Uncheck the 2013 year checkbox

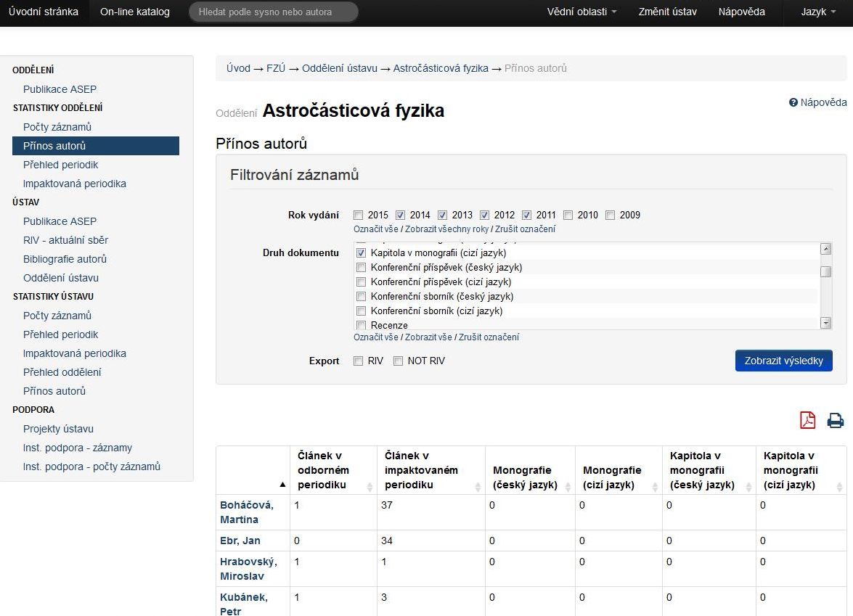point(442,215)
